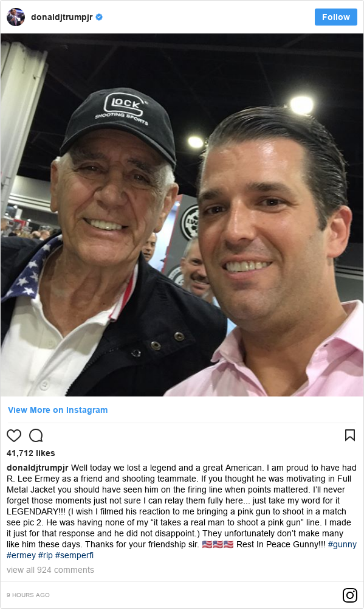Click the Instagram logo icon

pyautogui.click(x=350, y=595)
